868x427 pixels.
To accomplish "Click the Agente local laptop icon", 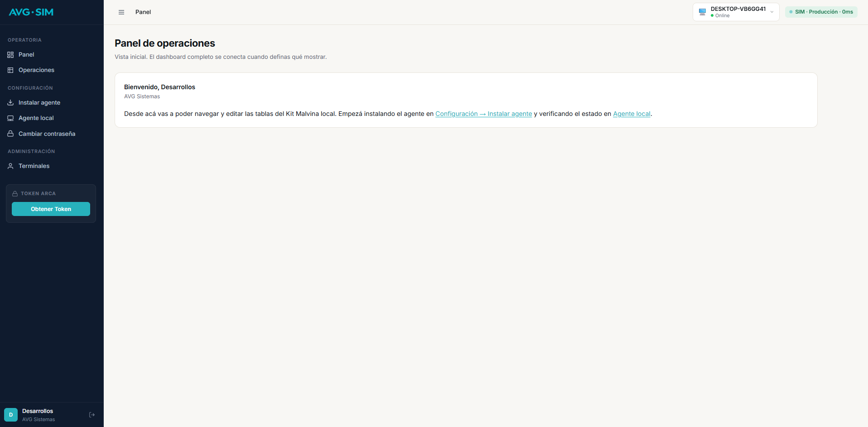I will (10, 118).
